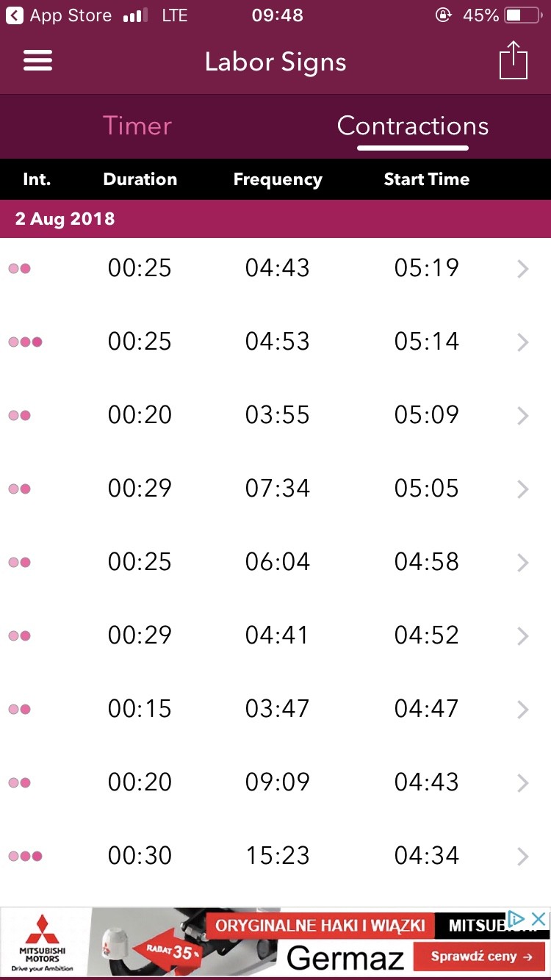Tap the Mitsubishi Motors logo
The image size is (551, 980).
tap(42, 943)
